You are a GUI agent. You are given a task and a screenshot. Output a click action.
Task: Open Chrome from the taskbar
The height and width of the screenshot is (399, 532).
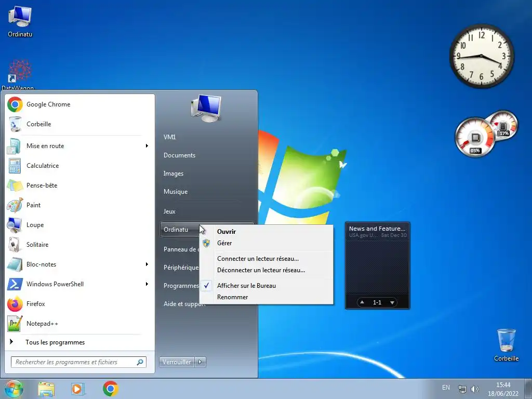click(110, 389)
